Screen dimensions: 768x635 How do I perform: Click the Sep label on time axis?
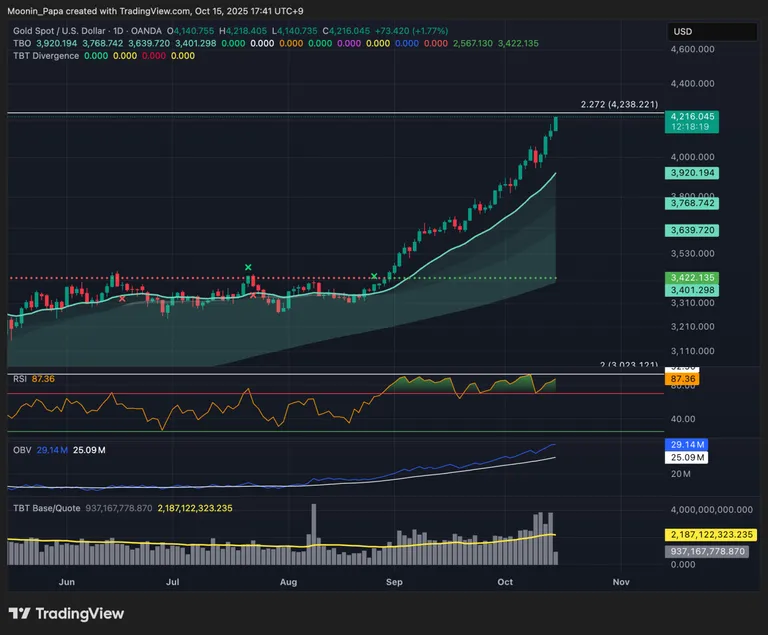tap(394, 581)
